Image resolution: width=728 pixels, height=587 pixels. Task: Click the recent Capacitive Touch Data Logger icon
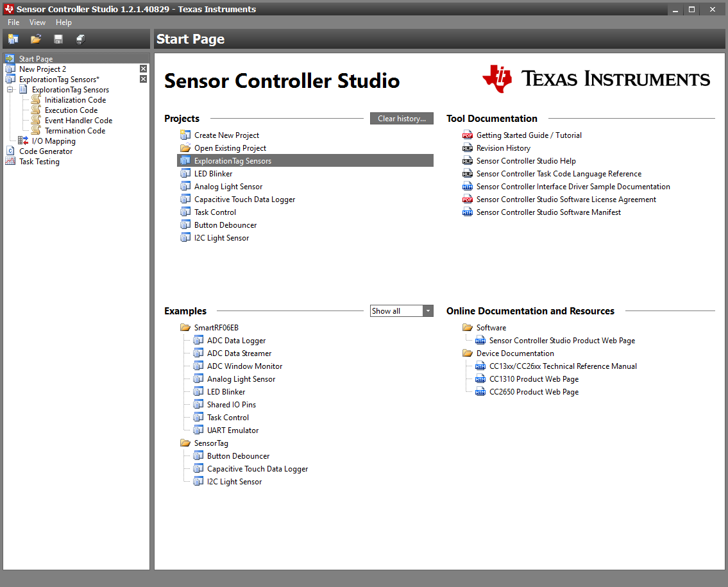(x=185, y=200)
